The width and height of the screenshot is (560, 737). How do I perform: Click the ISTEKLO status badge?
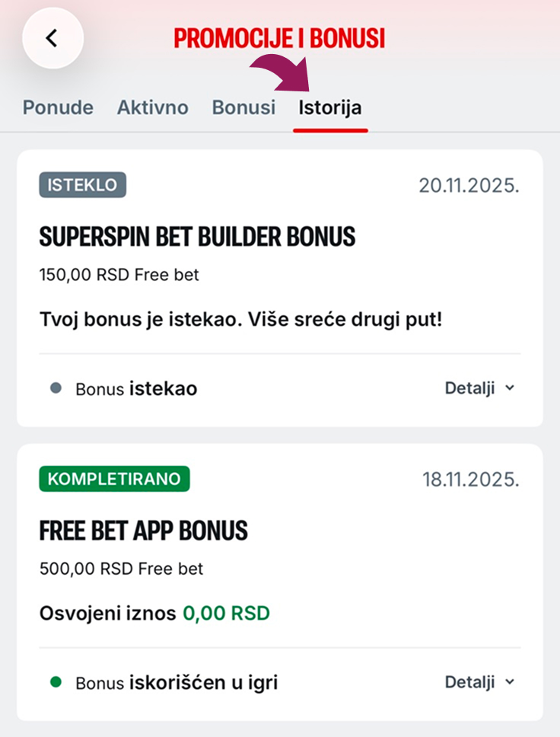83,185
